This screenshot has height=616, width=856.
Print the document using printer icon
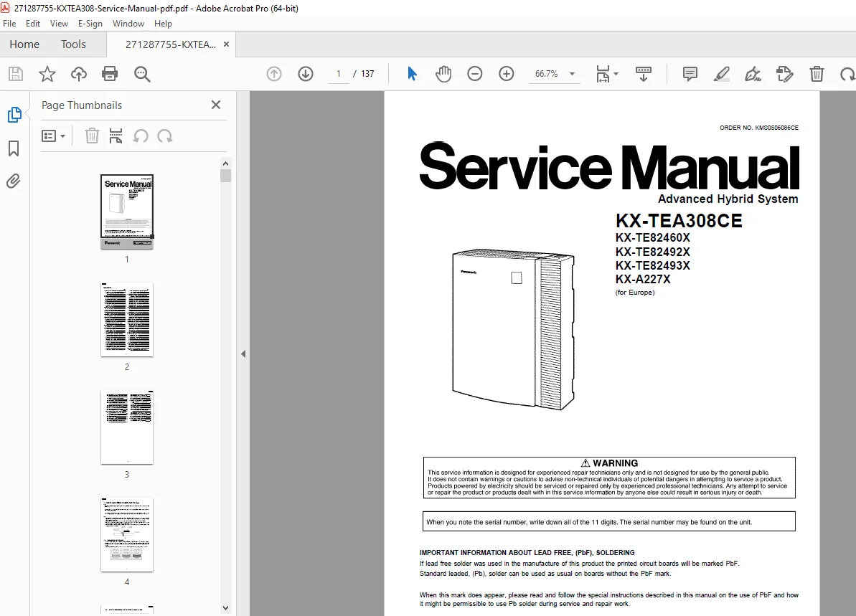(110, 74)
